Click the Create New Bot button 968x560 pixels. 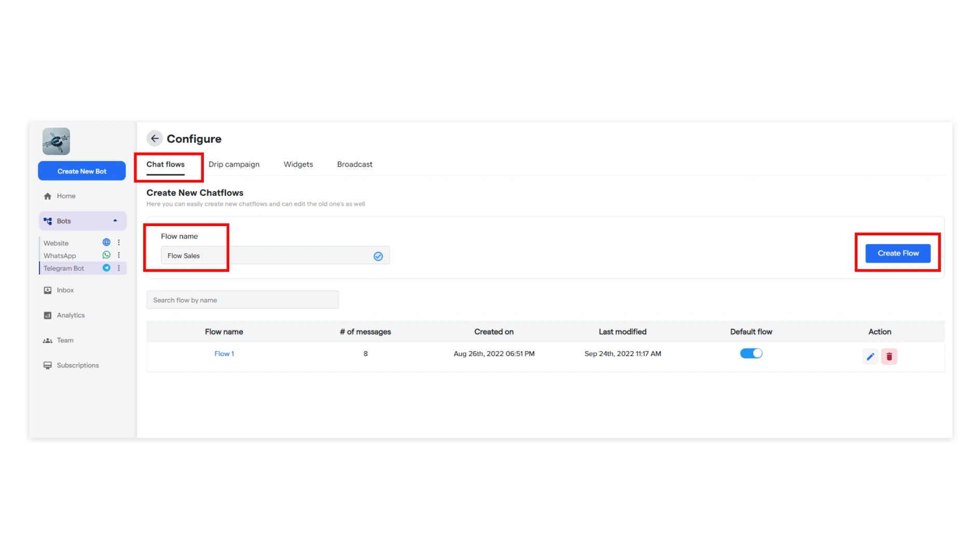click(x=82, y=171)
